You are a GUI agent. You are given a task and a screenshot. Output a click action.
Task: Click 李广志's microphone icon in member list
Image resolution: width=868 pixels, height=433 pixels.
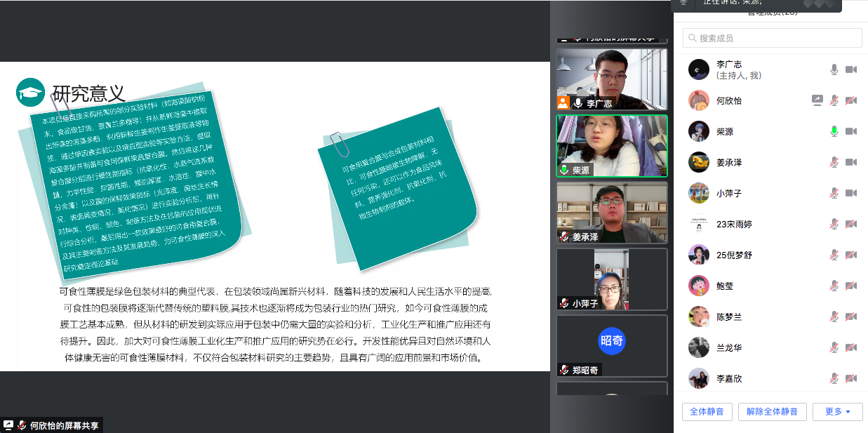tap(834, 69)
